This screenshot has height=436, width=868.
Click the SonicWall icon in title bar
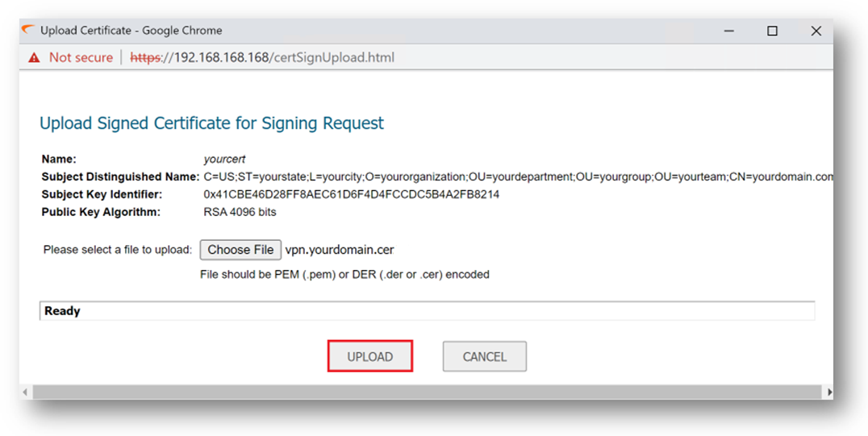point(28,30)
